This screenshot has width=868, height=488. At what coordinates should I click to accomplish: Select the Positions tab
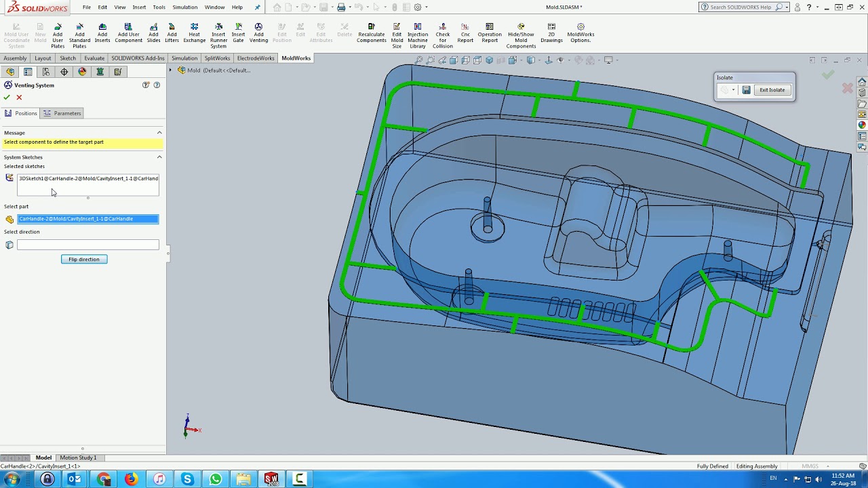coord(20,113)
